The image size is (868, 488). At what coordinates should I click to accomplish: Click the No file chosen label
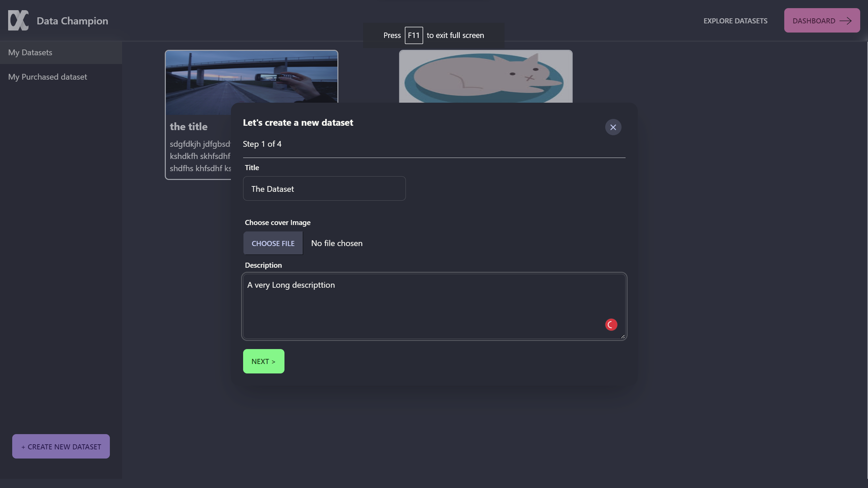coord(337,243)
